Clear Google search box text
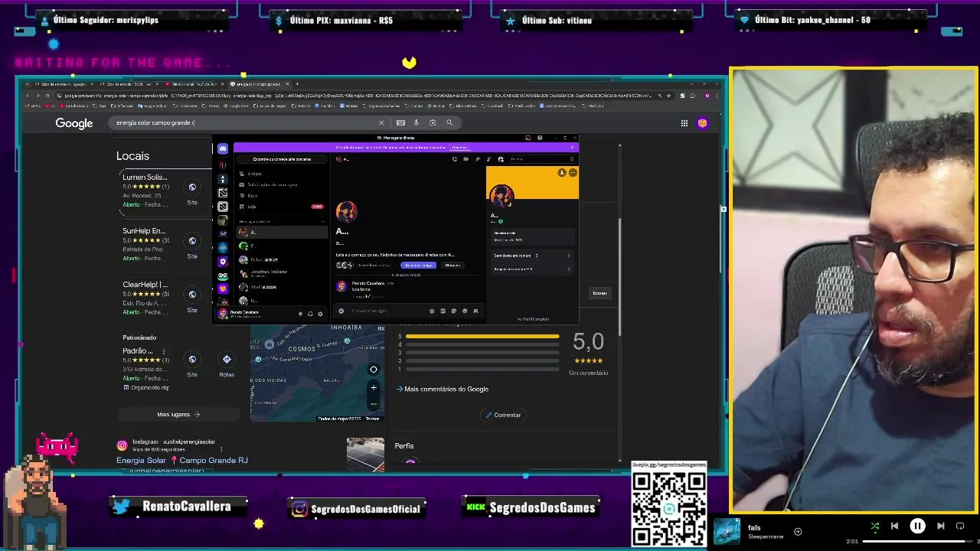980x551 pixels. click(381, 122)
